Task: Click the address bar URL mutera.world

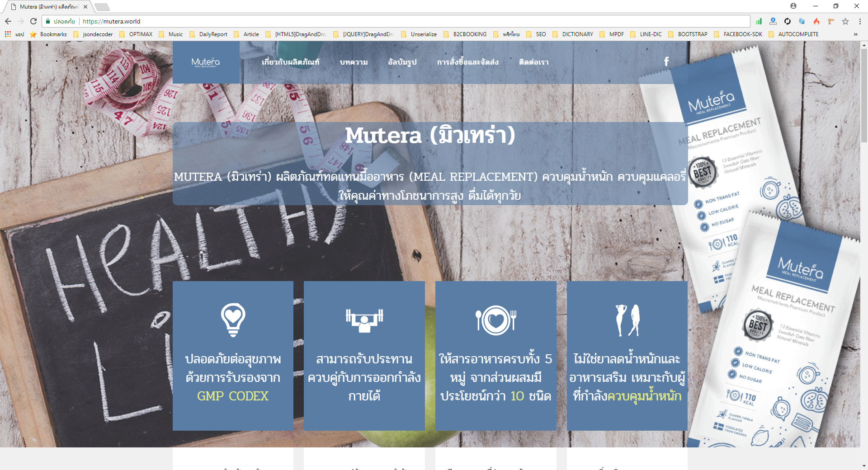Action: click(x=112, y=21)
